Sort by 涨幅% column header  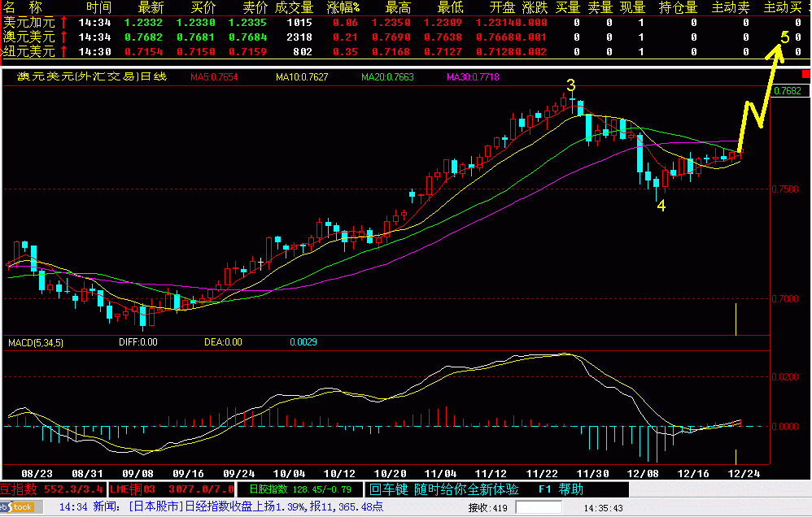[x=343, y=7]
